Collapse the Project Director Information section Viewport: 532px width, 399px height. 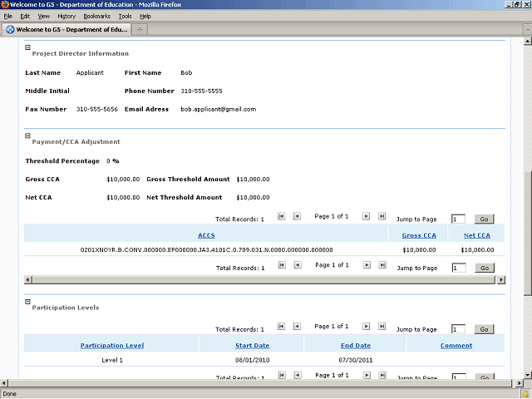(27, 47)
